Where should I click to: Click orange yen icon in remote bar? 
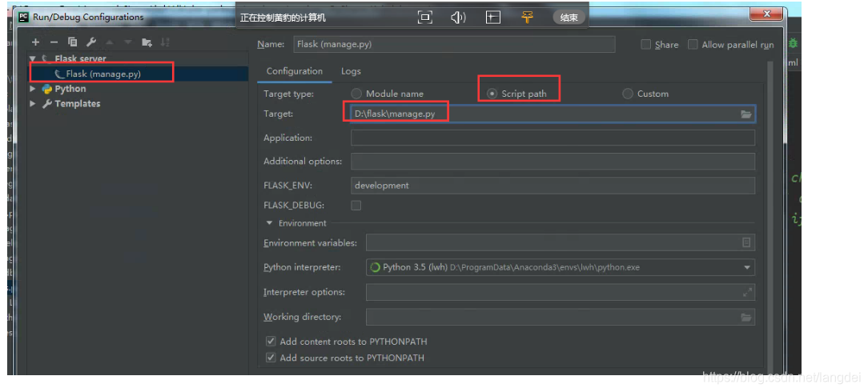click(527, 17)
